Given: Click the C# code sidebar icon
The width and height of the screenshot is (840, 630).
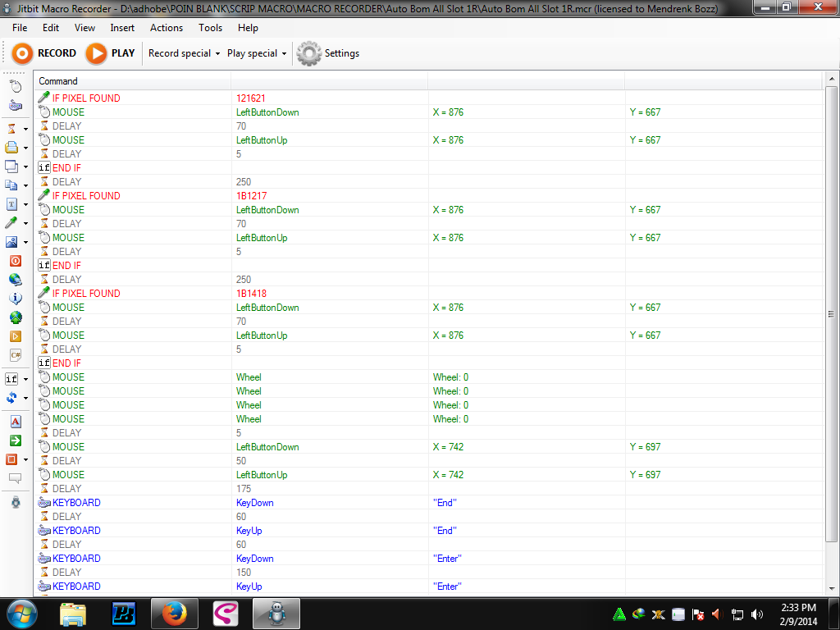Looking at the screenshot, I should tap(16, 355).
